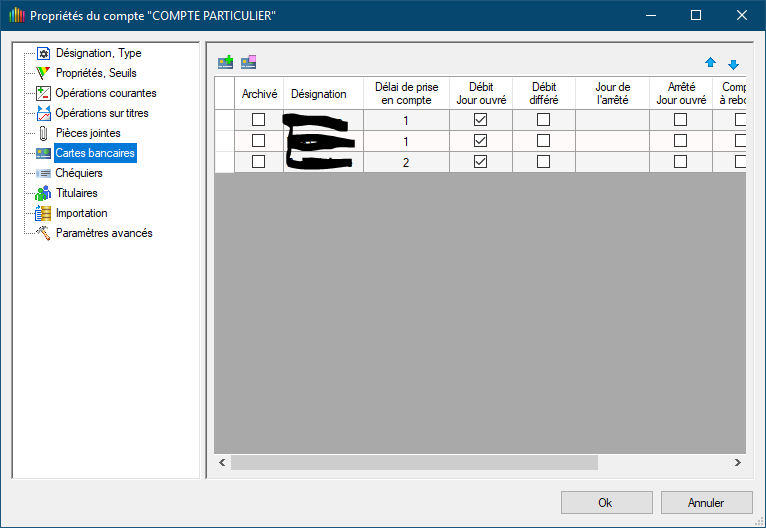
Task: Enable Débit différé in second row
Action: [x=543, y=141]
